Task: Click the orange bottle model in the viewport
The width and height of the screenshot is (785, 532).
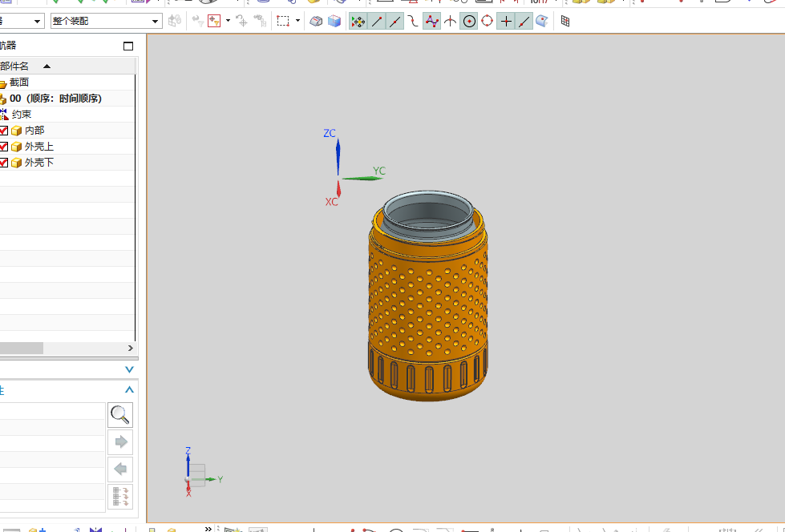Action: pos(428,296)
